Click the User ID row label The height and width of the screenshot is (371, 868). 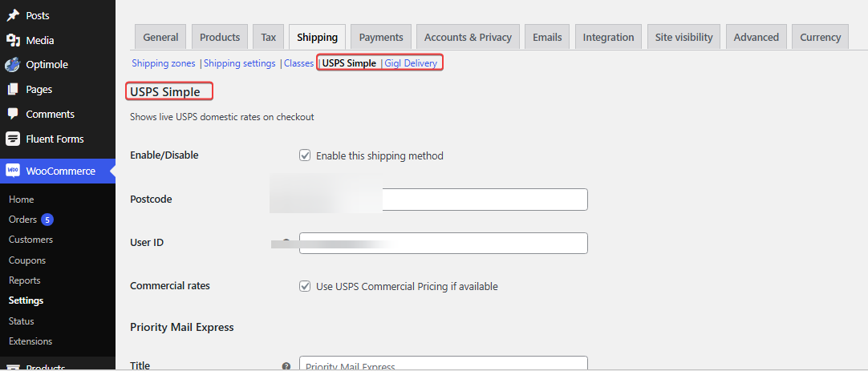click(x=147, y=242)
